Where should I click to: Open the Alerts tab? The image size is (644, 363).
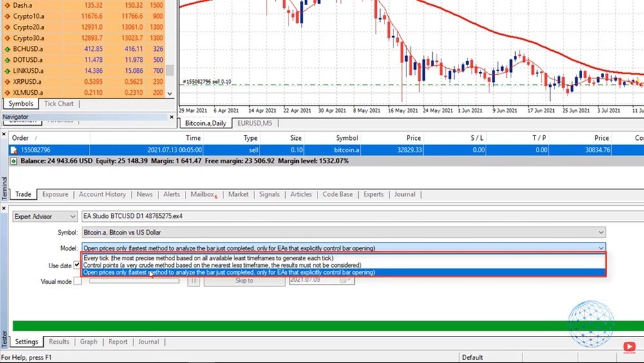click(x=172, y=194)
